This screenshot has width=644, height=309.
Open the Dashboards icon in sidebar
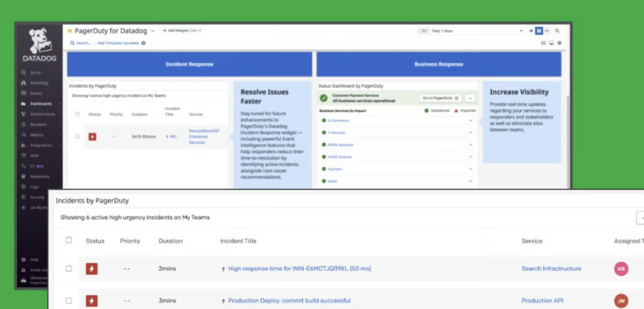pyautogui.click(x=24, y=104)
